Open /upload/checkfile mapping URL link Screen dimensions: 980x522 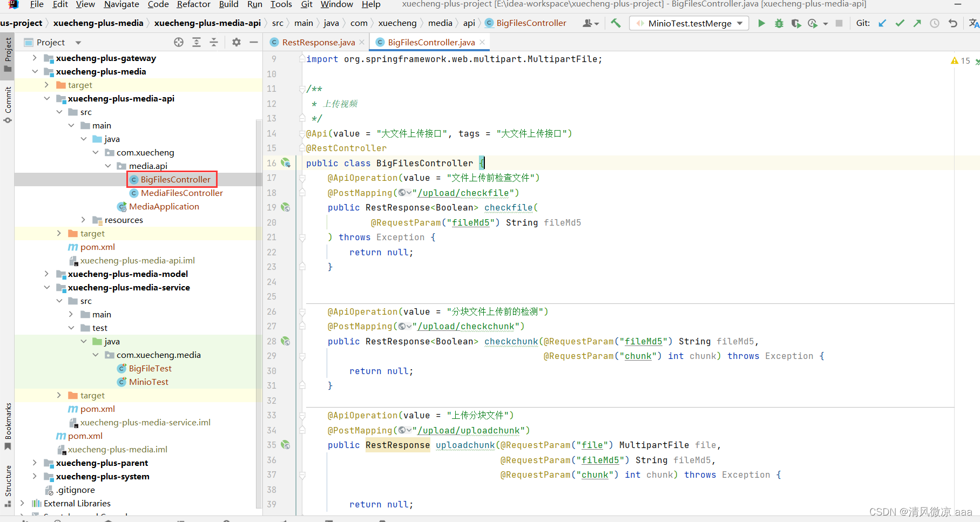463,193
